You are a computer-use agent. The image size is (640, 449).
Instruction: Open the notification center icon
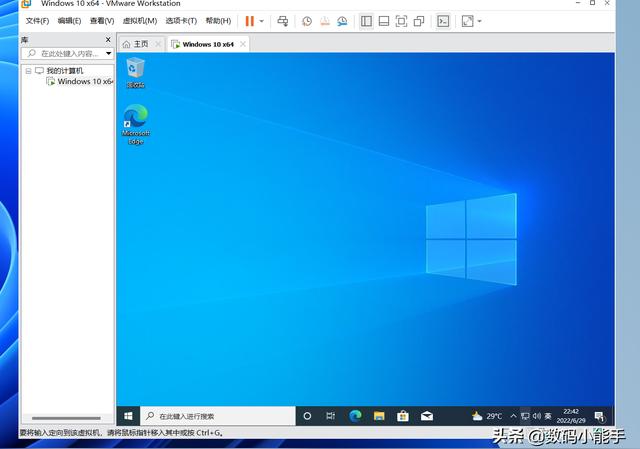tap(599, 416)
